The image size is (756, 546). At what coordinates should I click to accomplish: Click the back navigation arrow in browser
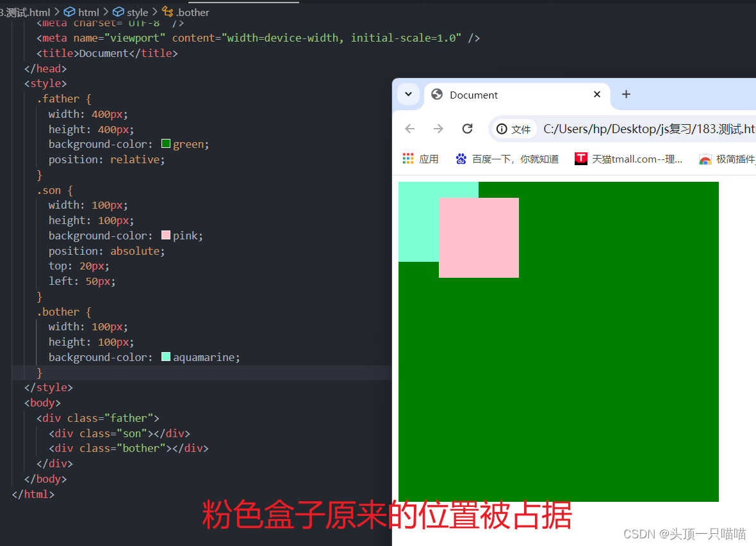click(x=409, y=129)
